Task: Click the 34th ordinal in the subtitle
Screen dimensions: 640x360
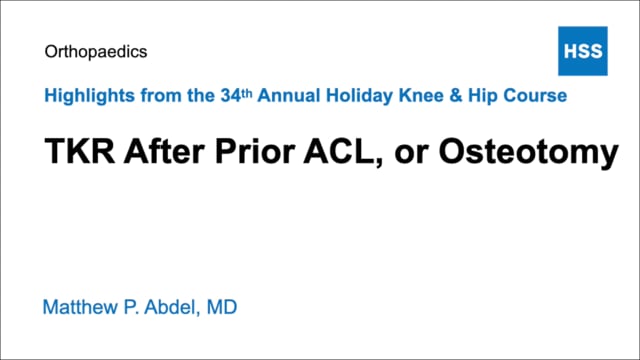Action: click(x=236, y=95)
